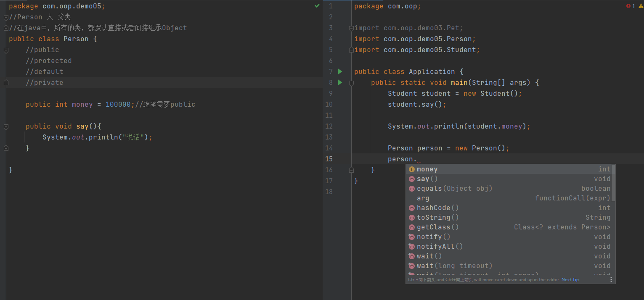Click the orange field icon beside money
Screen dimensions: 644x300
click(411, 169)
